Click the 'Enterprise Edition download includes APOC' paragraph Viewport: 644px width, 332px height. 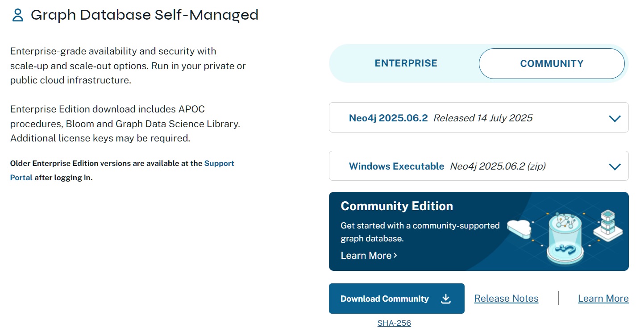point(125,124)
